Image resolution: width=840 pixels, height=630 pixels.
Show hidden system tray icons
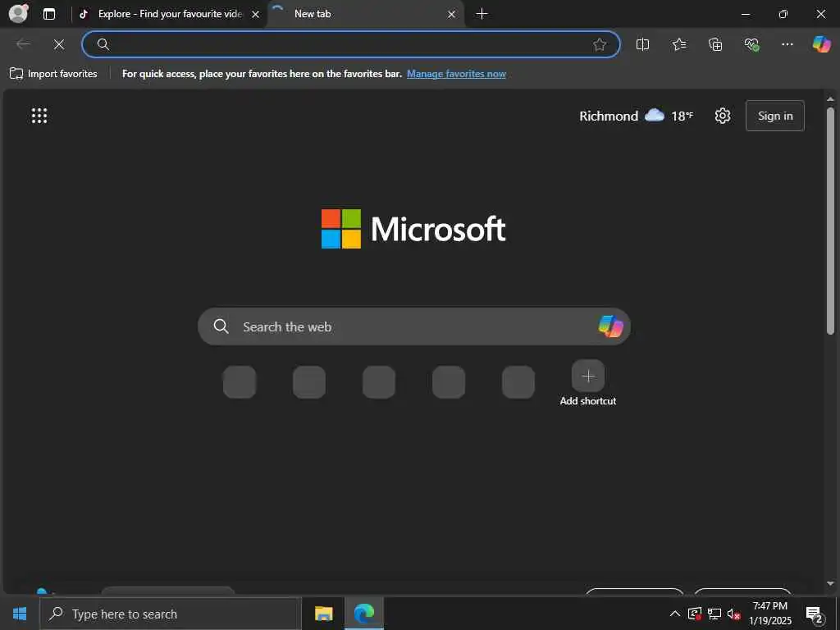675,614
